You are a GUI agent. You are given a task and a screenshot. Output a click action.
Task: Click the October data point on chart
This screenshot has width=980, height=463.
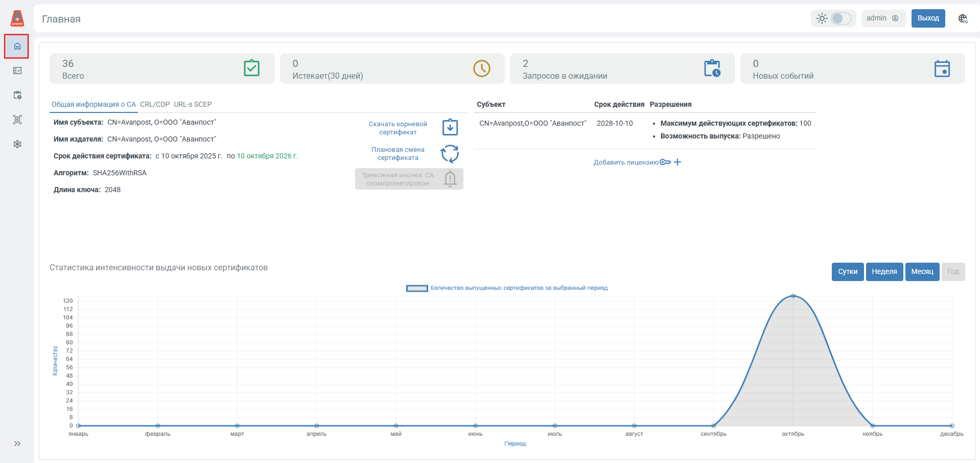point(793,296)
